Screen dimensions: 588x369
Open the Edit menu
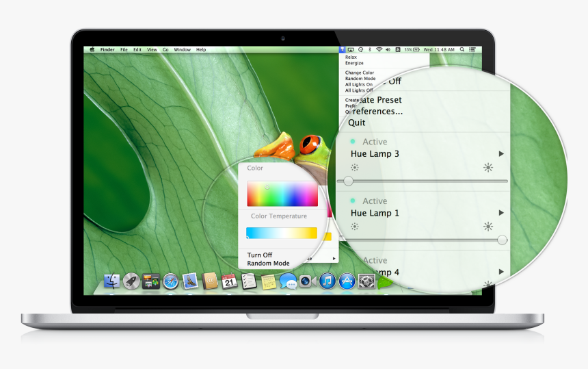(x=137, y=49)
